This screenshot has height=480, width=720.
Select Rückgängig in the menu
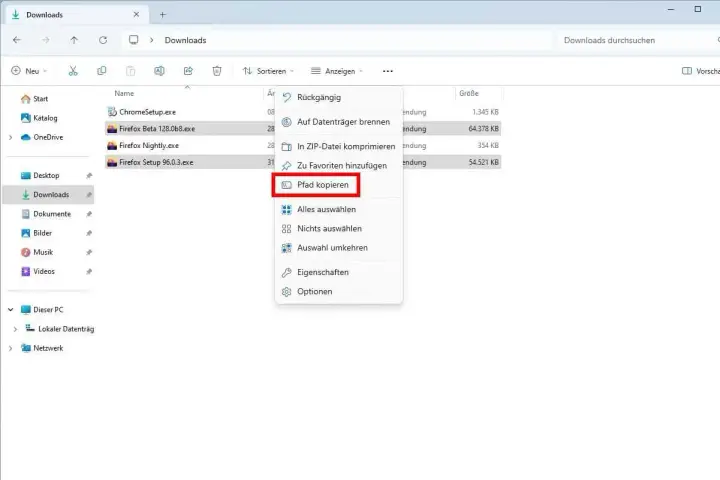338,97
